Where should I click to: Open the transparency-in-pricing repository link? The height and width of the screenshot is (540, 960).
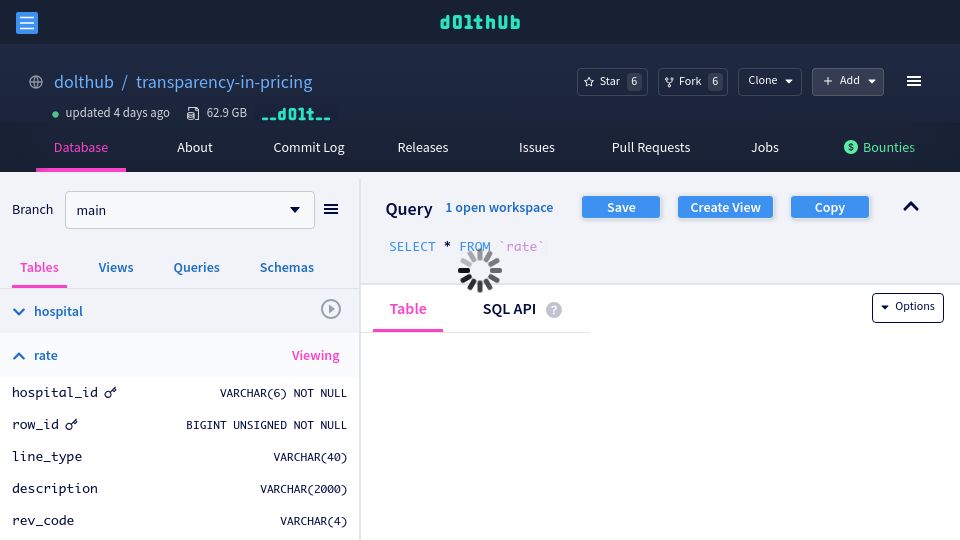click(x=224, y=82)
